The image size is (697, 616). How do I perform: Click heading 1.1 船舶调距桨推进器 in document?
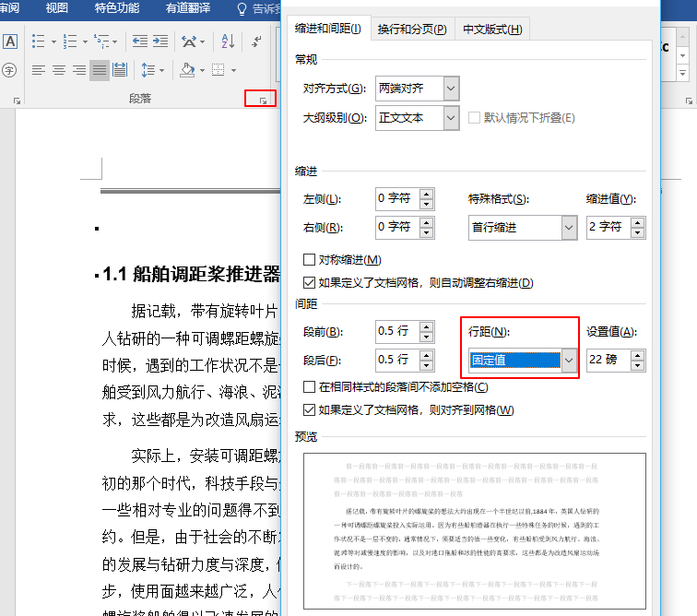pyautogui.click(x=191, y=274)
